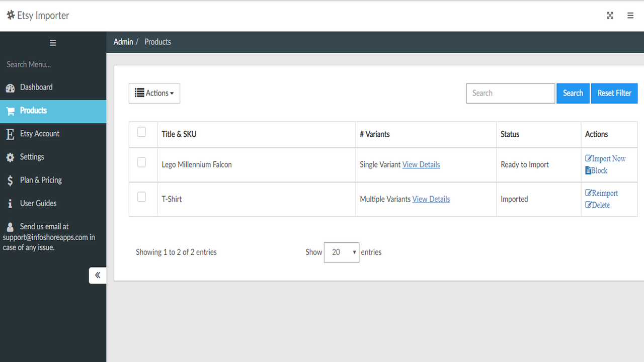The height and width of the screenshot is (362, 644).
Task: Click the Dashboard speedometer icon
Action: (10, 87)
